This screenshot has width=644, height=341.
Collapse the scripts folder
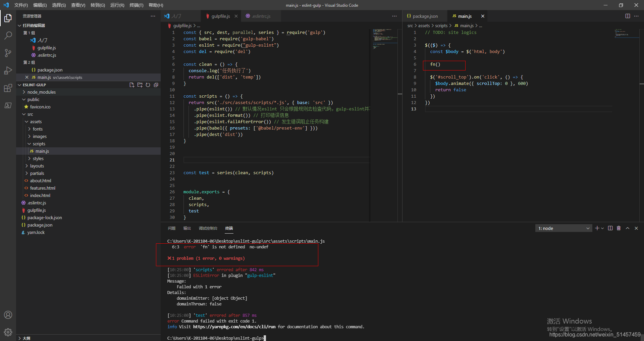coord(88,144)
